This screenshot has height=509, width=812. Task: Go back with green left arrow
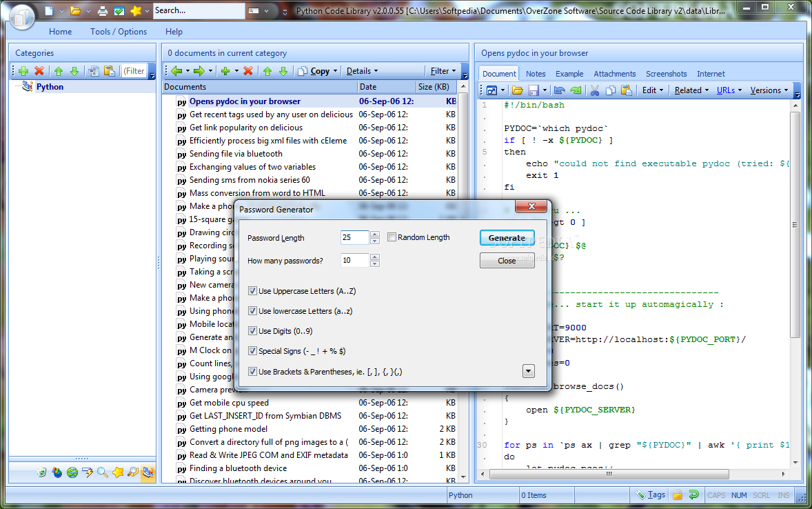tap(176, 71)
